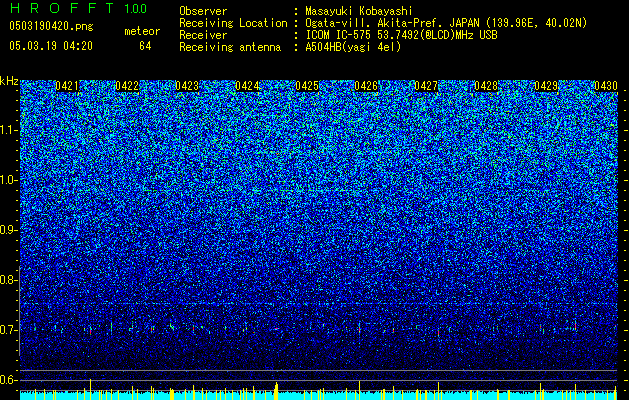Click the 0.9 frequency axis label
Image resolution: width=629 pixels, height=400 pixels.
(9, 230)
